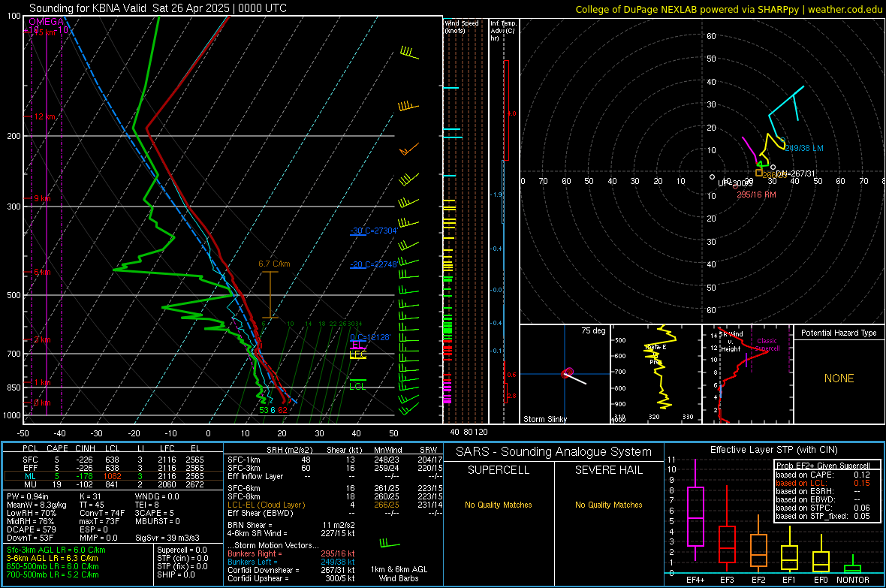Click the SARS - Sounding Analogue System title
This screenshot has height=588, width=886.
click(x=553, y=452)
